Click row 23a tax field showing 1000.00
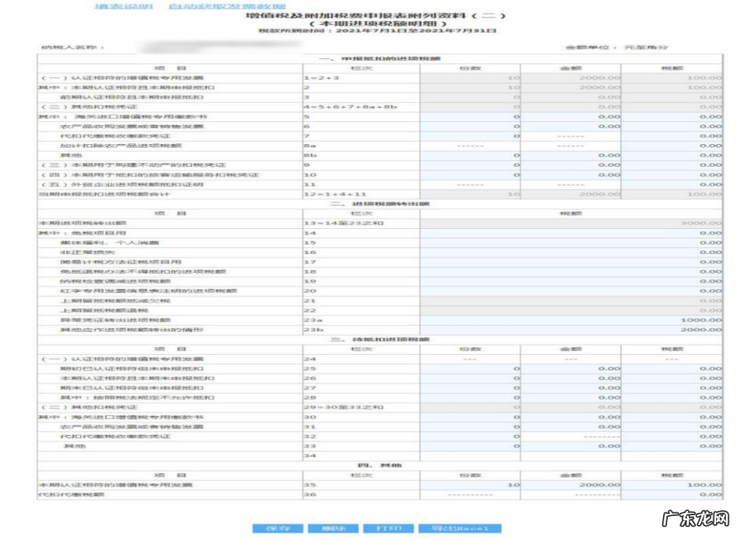The width and height of the screenshot is (756, 539). point(571,319)
